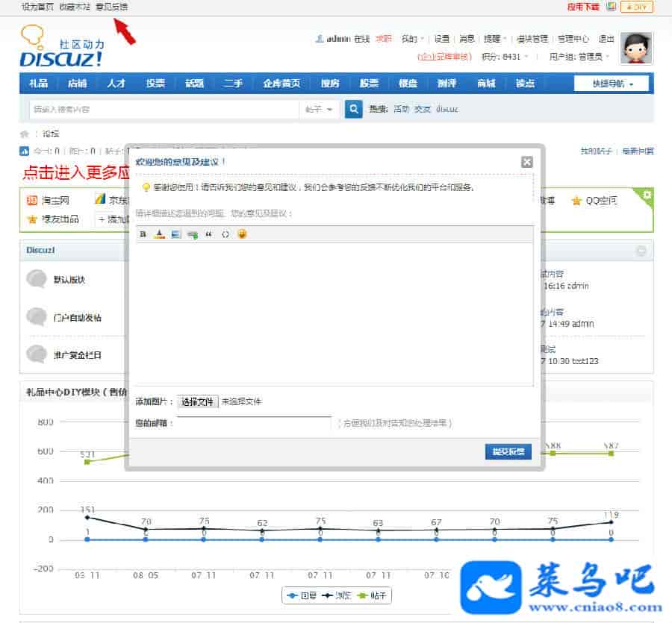Open 商城 nav tab
672x623 pixels.
pos(486,84)
